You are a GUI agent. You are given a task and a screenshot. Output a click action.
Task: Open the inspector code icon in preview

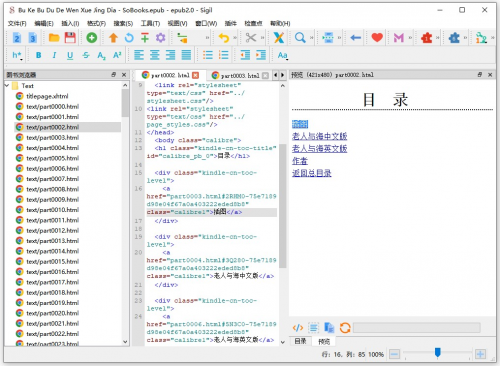297,328
